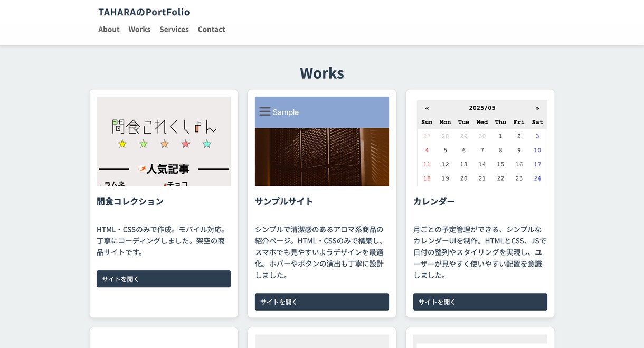The height and width of the screenshot is (348, 644).
Task: Click the arrow icon beside 人気記事
Action: coord(142,169)
